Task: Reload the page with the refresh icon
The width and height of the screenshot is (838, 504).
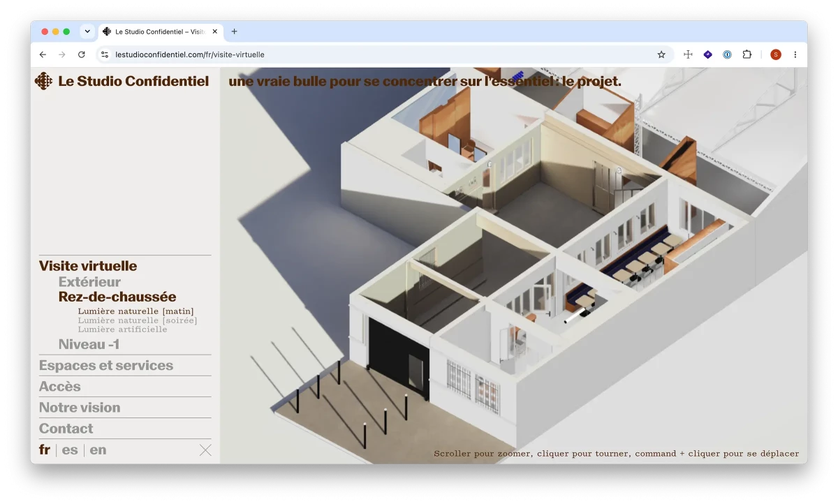Action: point(82,54)
